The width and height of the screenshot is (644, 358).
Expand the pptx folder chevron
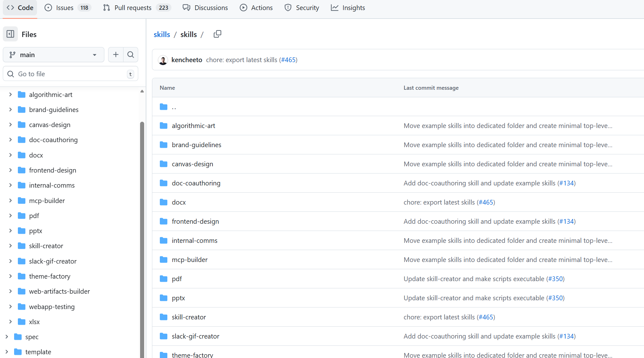click(10, 231)
